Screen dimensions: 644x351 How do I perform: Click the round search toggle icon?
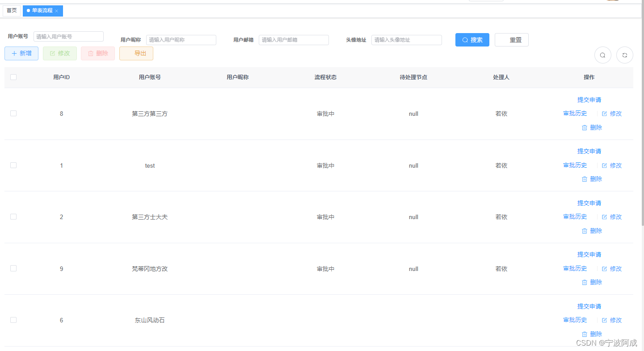pyautogui.click(x=602, y=55)
